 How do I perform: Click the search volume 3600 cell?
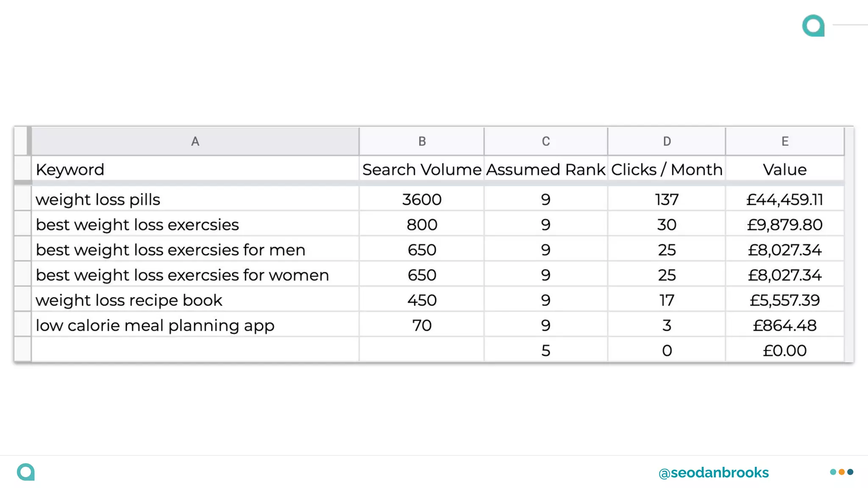tap(422, 200)
